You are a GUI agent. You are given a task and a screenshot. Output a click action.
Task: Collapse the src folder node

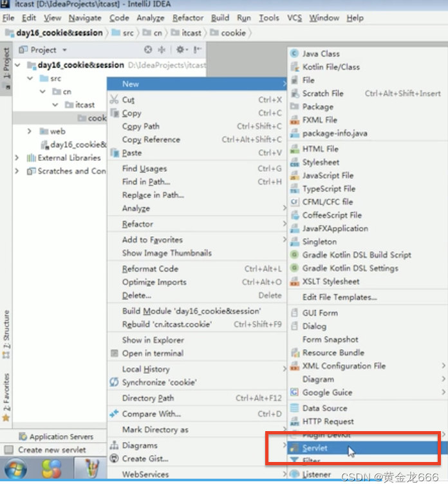click(30, 78)
